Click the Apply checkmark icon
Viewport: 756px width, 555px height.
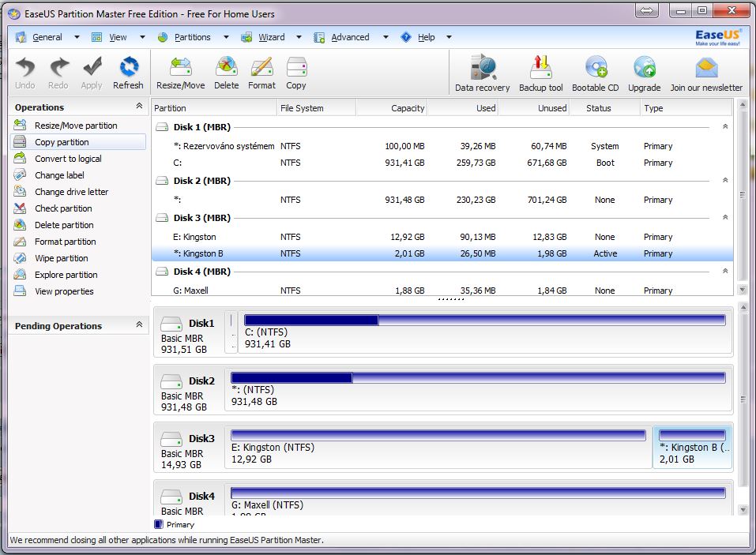(x=92, y=67)
